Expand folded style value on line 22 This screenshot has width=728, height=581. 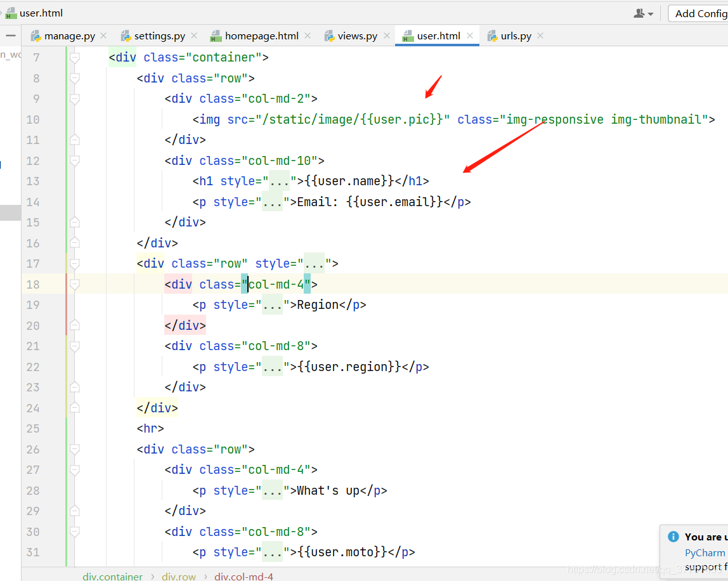click(273, 367)
